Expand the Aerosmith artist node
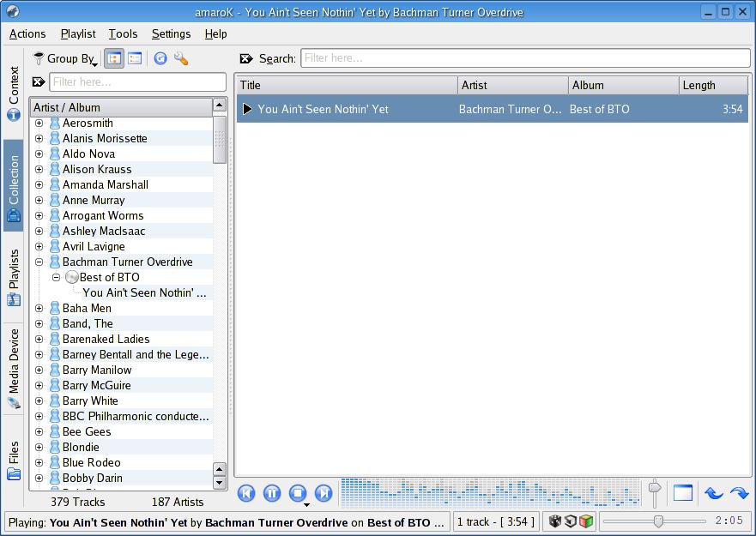The height and width of the screenshot is (536, 756). click(x=39, y=123)
